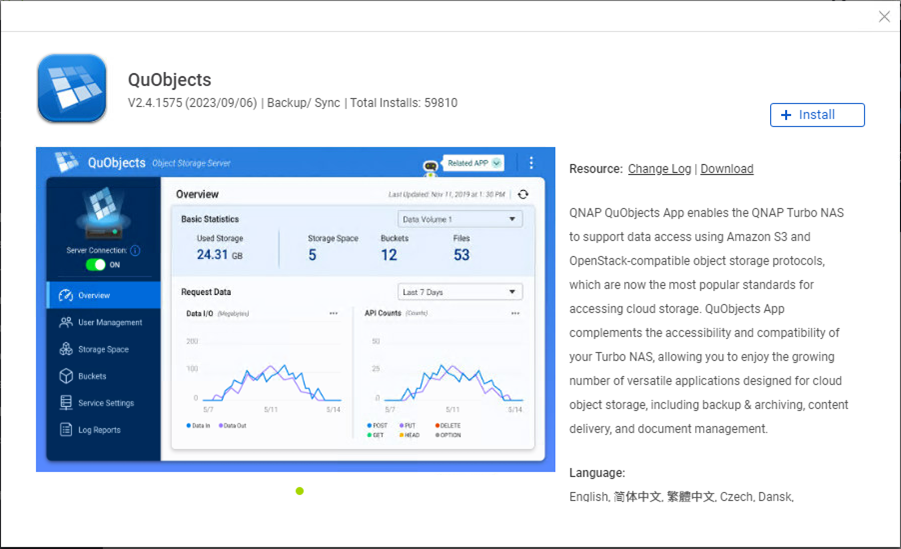
Task: Click the QuObjects title text
Action: coord(170,80)
